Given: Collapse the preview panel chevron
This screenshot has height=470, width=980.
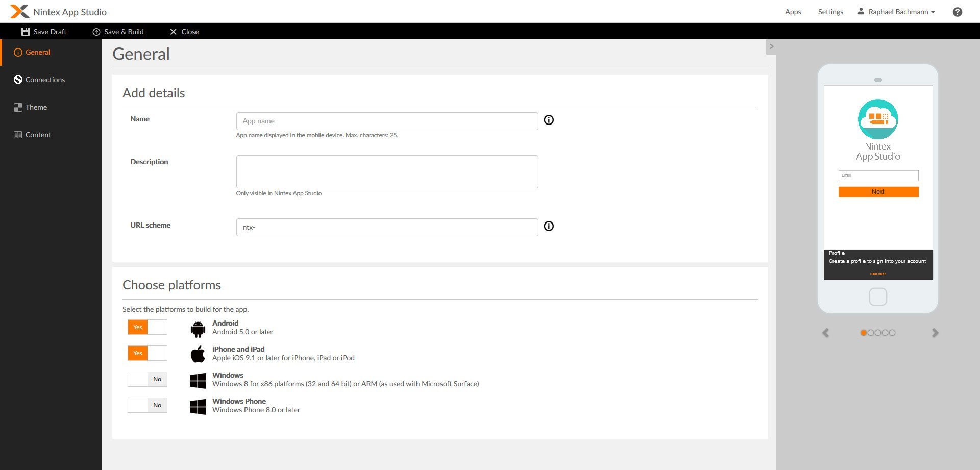Looking at the screenshot, I should (x=771, y=46).
